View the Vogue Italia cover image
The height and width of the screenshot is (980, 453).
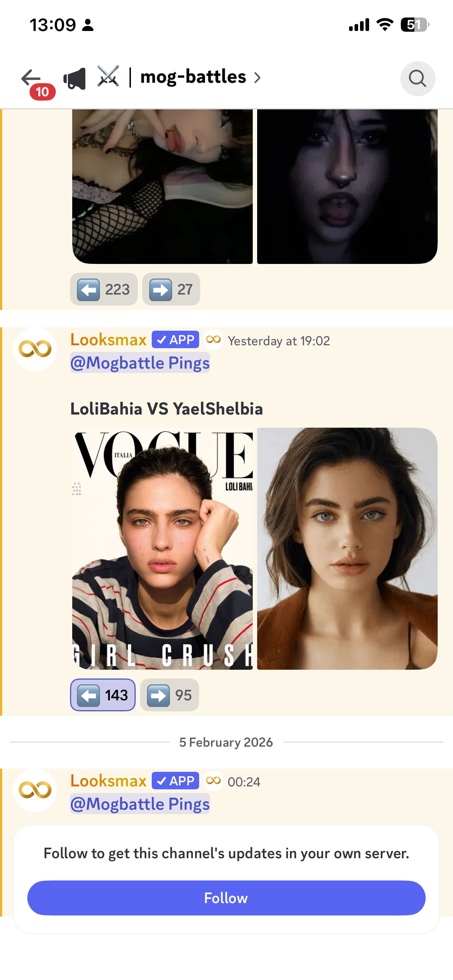pos(163,549)
